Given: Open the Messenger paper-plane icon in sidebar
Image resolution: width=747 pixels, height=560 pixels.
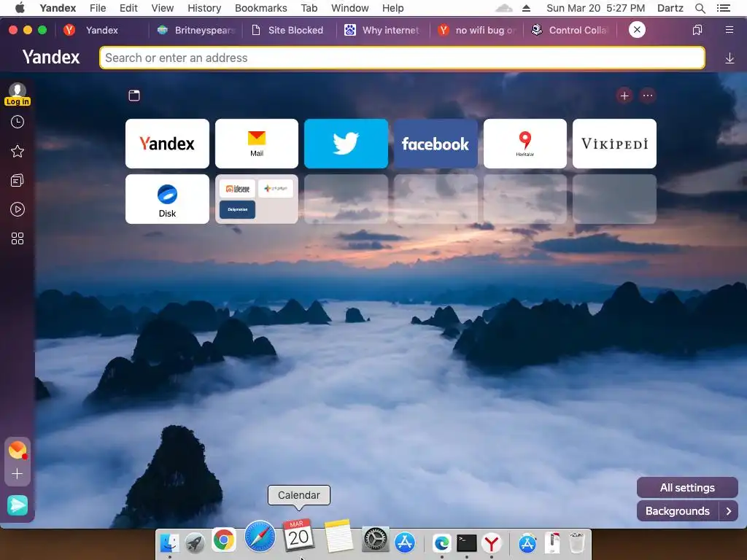Looking at the screenshot, I should (18, 505).
